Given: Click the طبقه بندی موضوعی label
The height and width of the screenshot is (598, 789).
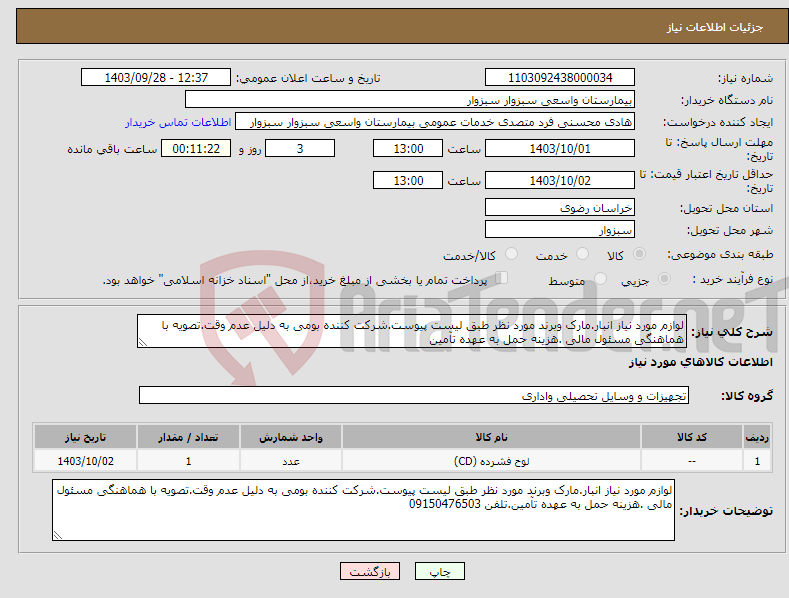Looking at the screenshot, I should [x=720, y=255].
